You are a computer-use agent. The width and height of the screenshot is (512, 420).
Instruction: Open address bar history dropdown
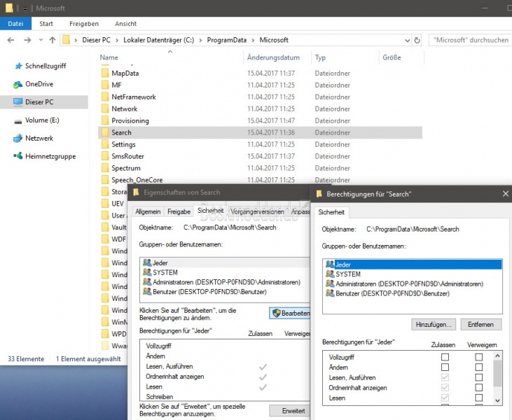tap(407, 41)
